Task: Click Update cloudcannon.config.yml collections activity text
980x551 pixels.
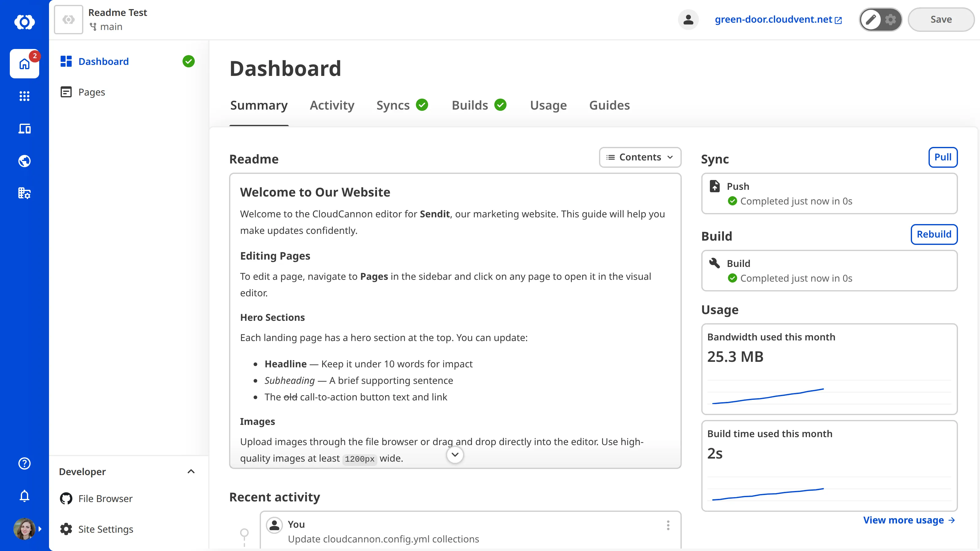Action: tap(383, 539)
